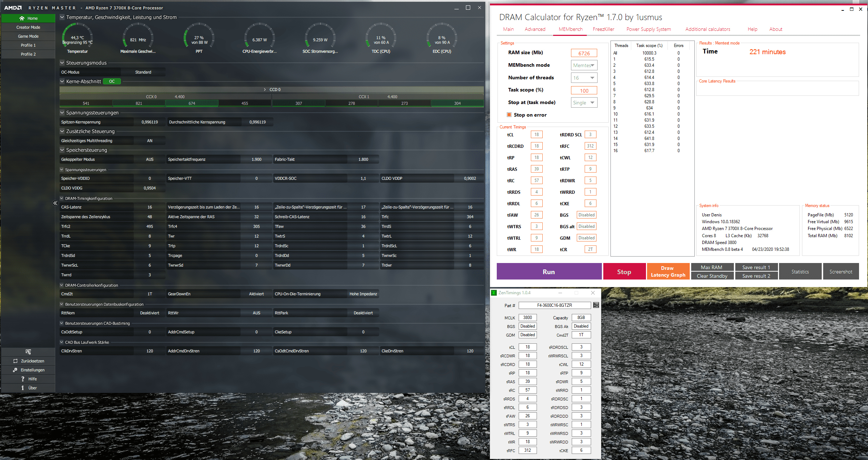Toggle the OC badge in Kerne-Abschnitt
The height and width of the screenshot is (460, 868).
[112, 81]
